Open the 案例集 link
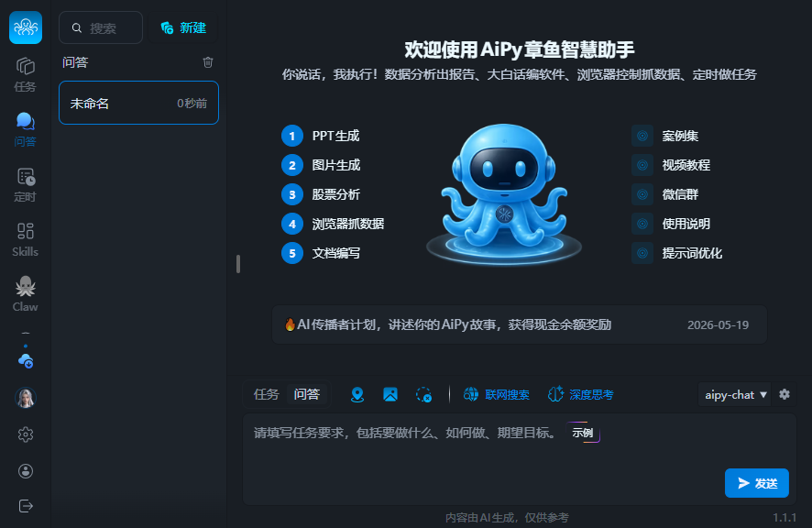The height and width of the screenshot is (528, 812). click(x=680, y=136)
